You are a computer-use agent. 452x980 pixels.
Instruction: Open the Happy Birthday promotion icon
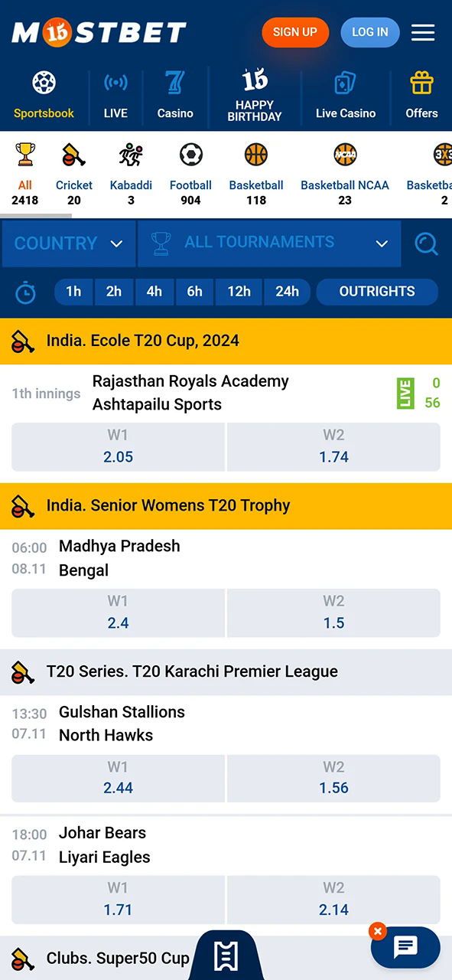click(x=255, y=80)
